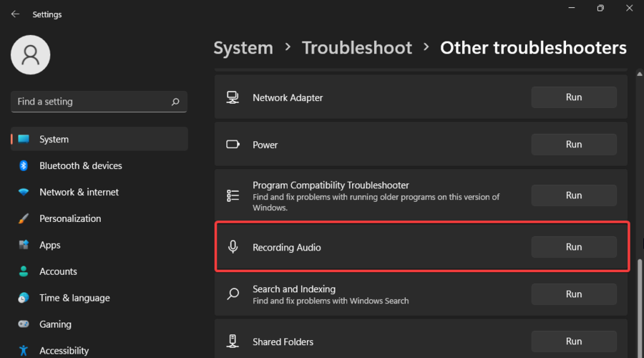Open the Accounts settings section

pyautogui.click(x=58, y=271)
